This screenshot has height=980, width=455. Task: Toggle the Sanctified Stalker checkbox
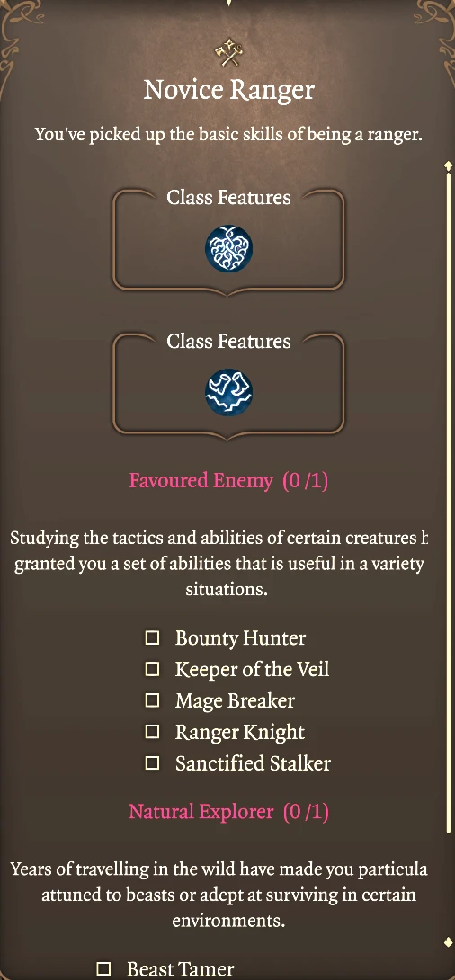[152, 763]
